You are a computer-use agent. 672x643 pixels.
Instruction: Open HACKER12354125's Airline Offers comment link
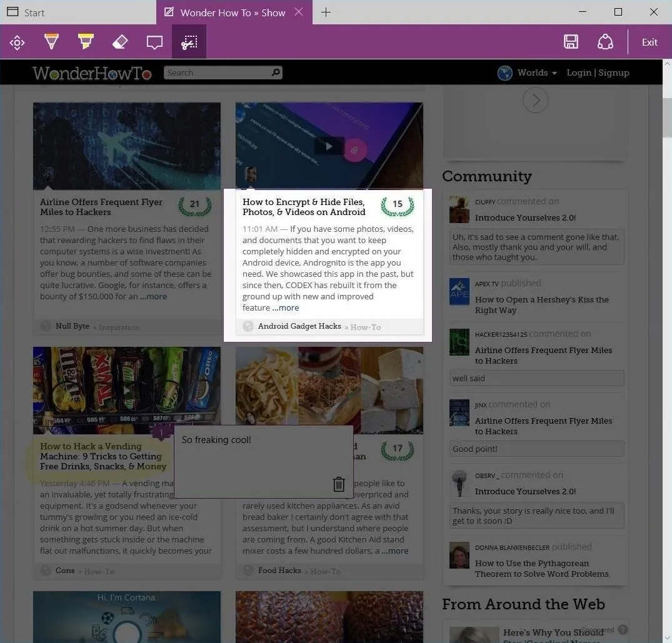[543, 355]
